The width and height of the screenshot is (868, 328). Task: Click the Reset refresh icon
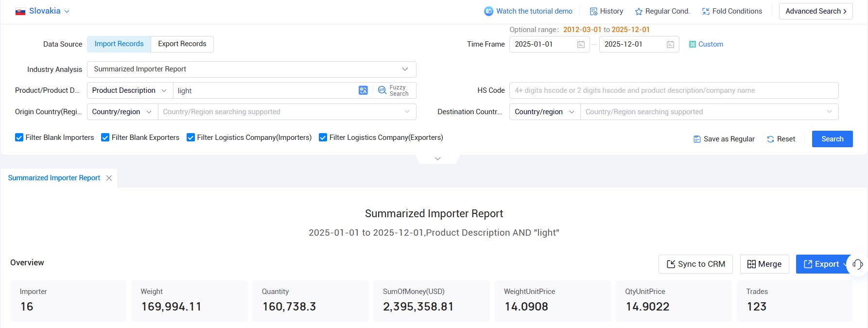coord(770,139)
